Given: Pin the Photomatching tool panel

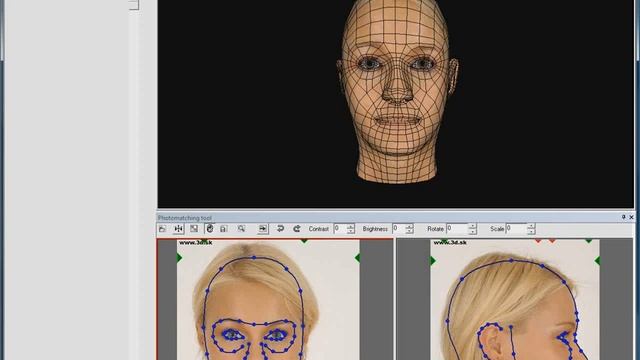Looking at the screenshot, I should click(624, 217).
